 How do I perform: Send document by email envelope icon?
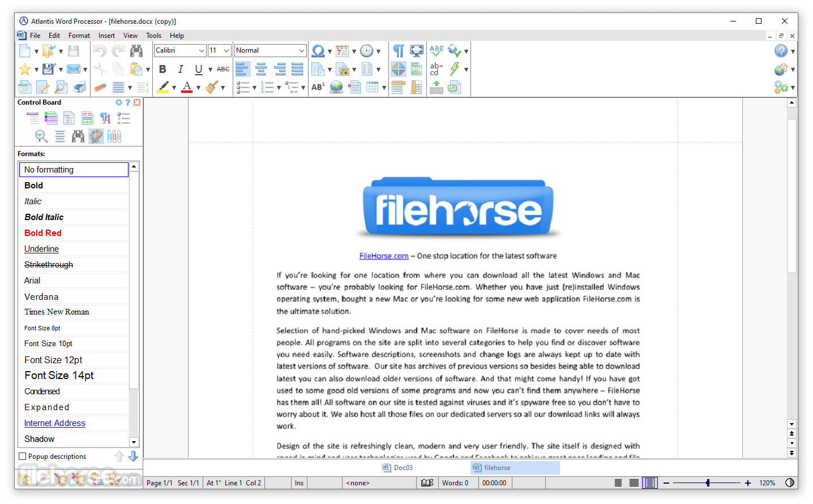pos(73,69)
